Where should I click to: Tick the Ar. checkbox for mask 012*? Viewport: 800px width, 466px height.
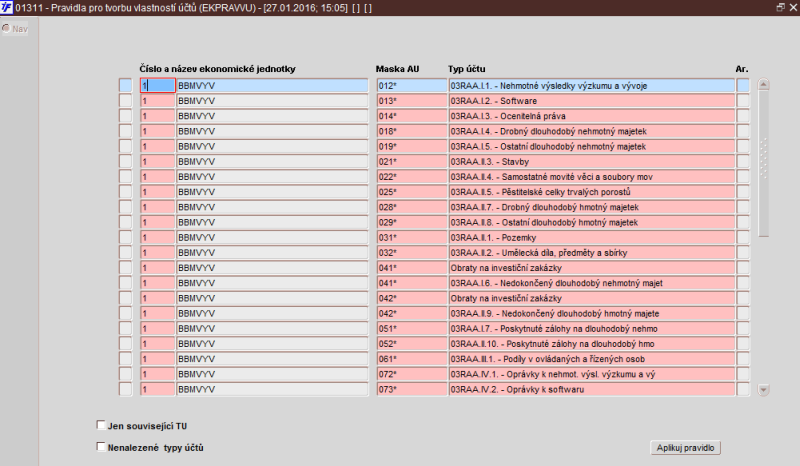coord(743,85)
